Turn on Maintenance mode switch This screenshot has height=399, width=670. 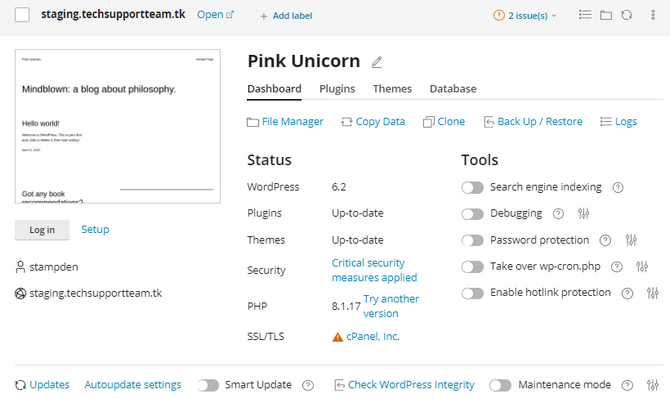[x=500, y=385]
